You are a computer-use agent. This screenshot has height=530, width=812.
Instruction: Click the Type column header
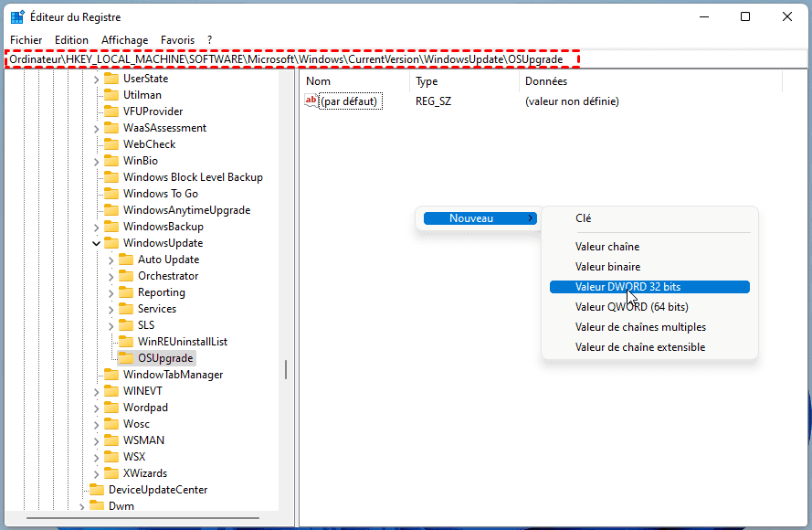[x=464, y=81]
